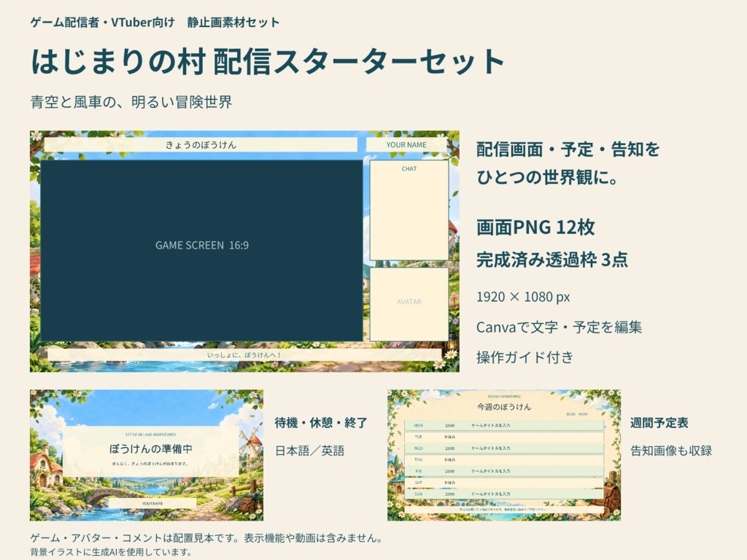Click the SUN row in the weekly schedule
This screenshot has height=560, width=747.
[504, 494]
